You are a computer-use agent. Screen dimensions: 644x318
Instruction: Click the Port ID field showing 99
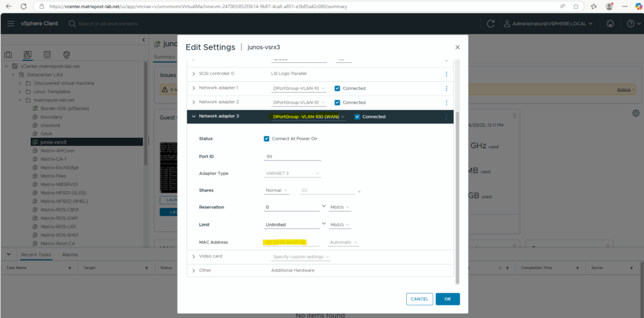pyautogui.click(x=292, y=157)
